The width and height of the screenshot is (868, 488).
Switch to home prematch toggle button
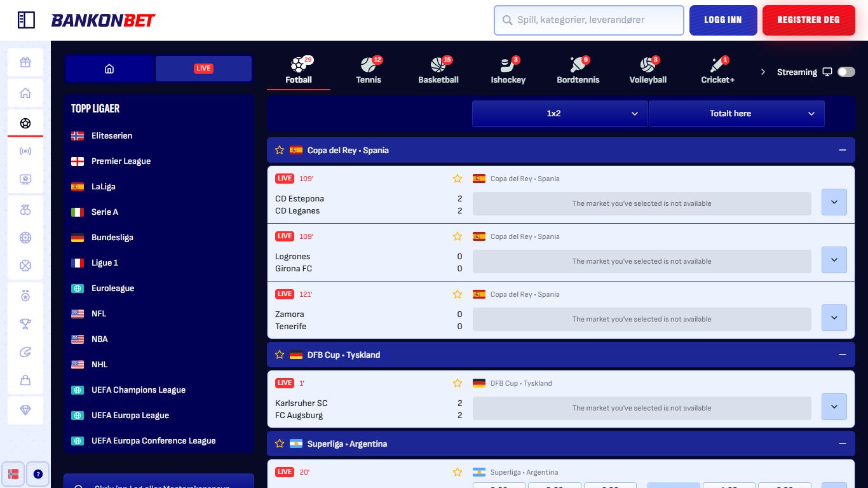[109, 69]
